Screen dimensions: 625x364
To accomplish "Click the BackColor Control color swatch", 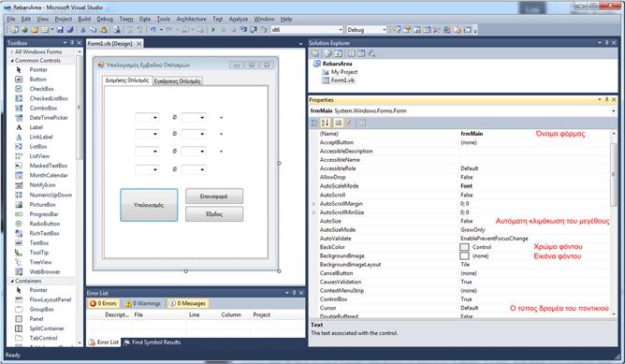I will (464, 247).
